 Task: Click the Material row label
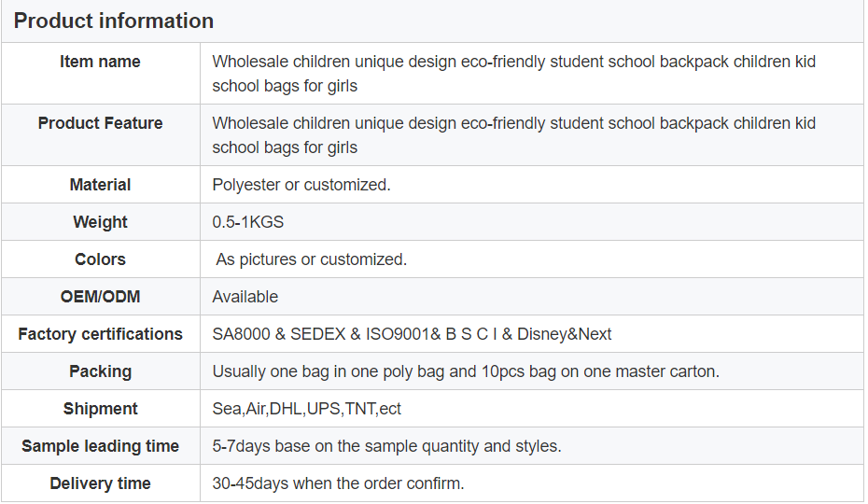[x=100, y=185]
